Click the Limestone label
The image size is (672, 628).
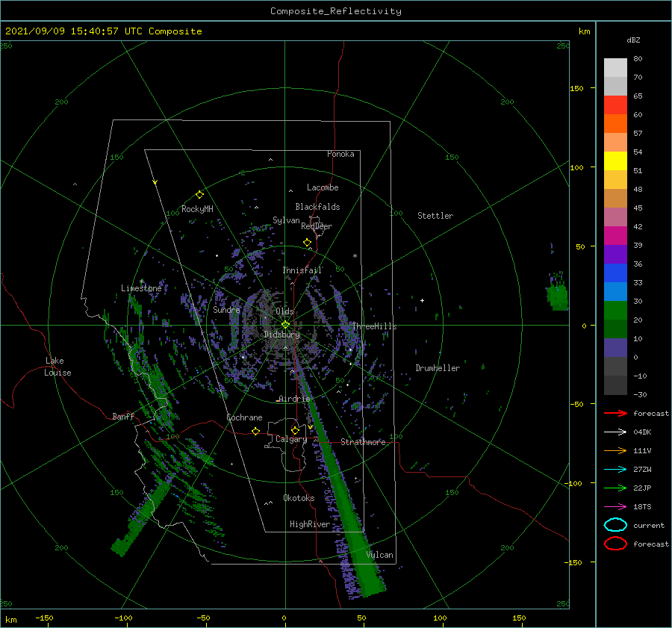tap(141, 288)
